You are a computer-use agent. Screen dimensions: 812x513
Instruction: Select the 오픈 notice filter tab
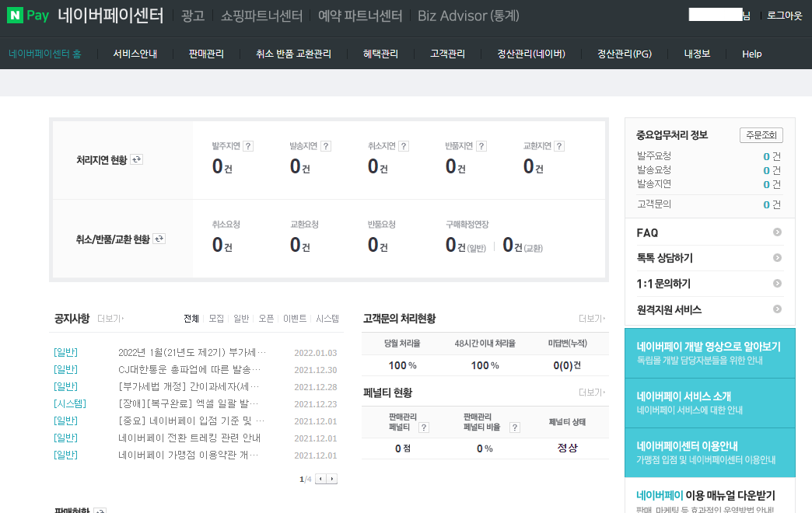[266, 319]
